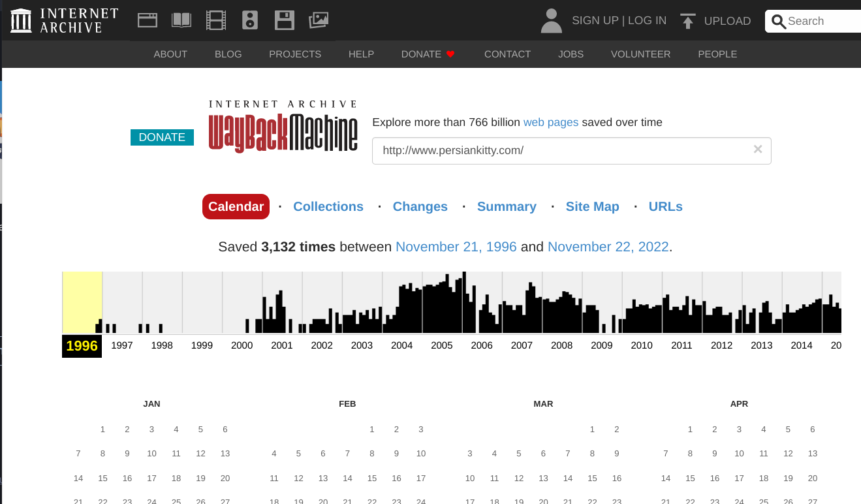This screenshot has width=861, height=504.
Task: Open the CONTACT menu item
Action: click(x=507, y=54)
